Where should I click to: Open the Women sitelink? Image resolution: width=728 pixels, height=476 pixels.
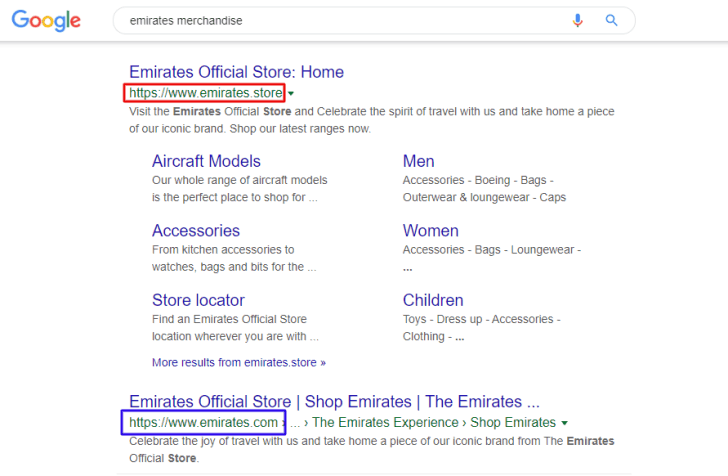click(430, 231)
